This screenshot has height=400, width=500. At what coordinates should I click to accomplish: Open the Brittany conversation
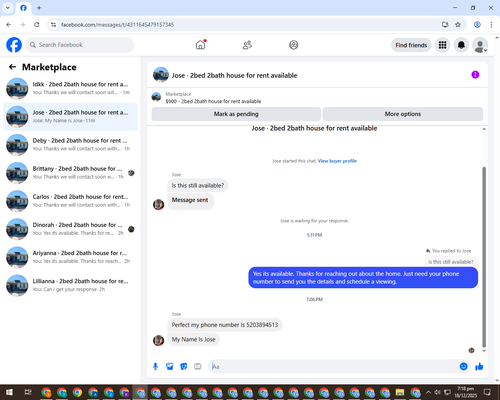click(70, 173)
